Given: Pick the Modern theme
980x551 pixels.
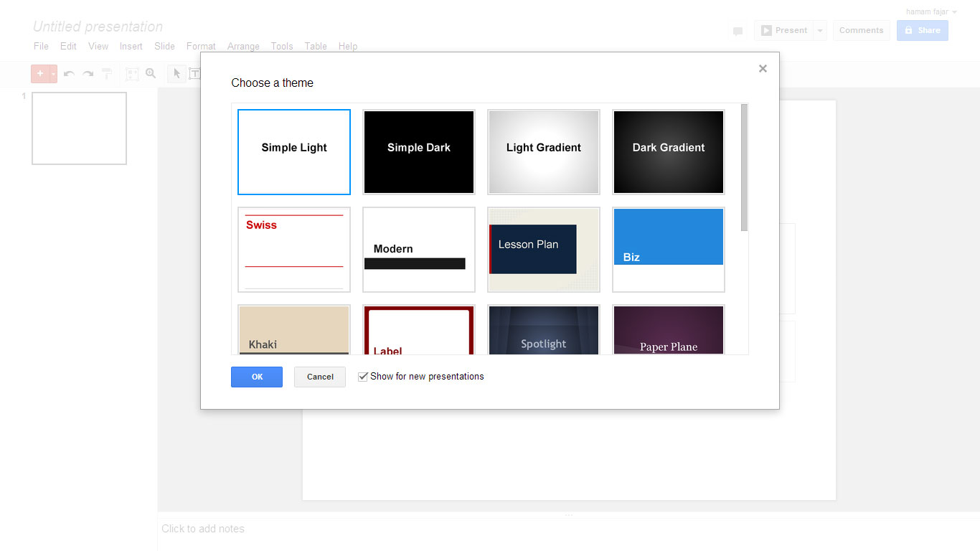Looking at the screenshot, I should [419, 250].
